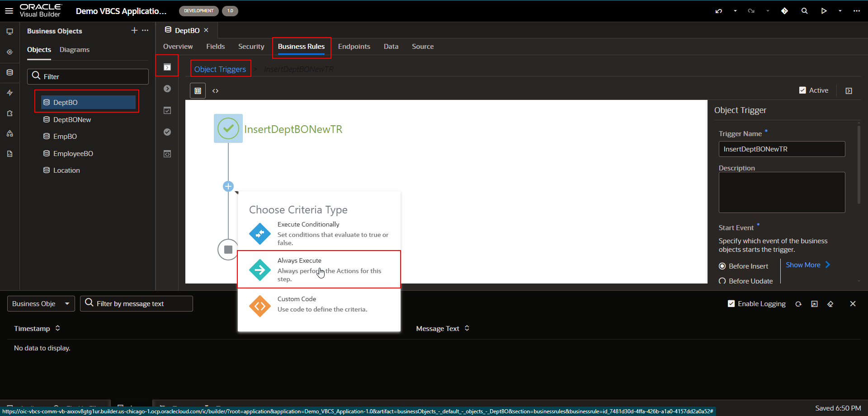
Task: Open the hamburger navigation menu
Action: tap(9, 10)
